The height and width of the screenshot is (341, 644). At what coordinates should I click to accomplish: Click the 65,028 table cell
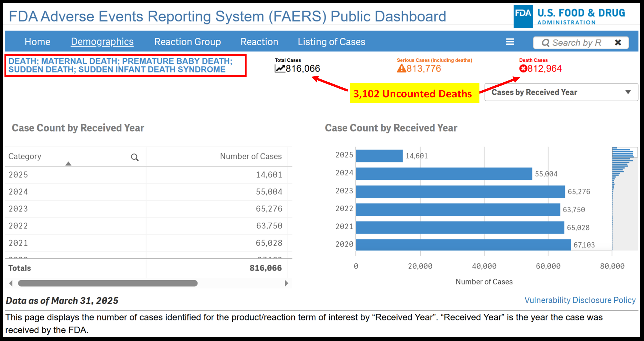[x=269, y=243]
